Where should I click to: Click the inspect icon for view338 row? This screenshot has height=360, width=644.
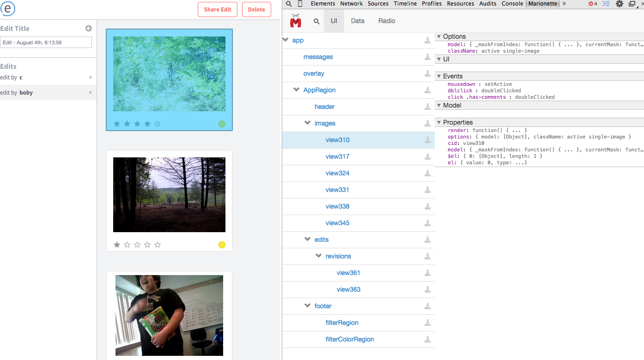428,207
